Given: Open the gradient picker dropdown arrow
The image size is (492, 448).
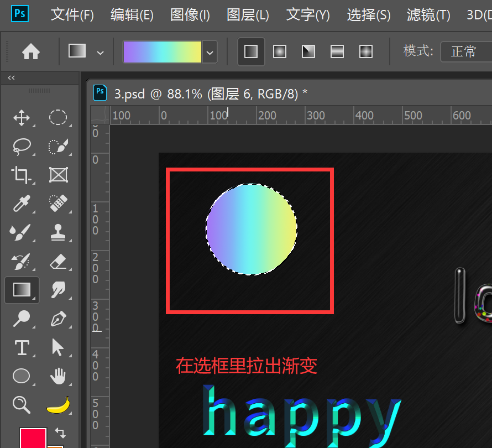Looking at the screenshot, I should point(210,52).
